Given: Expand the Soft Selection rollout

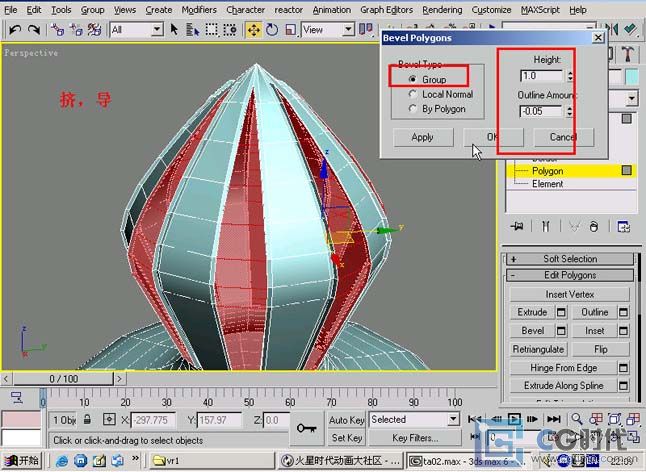Looking at the screenshot, I should tap(570, 259).
